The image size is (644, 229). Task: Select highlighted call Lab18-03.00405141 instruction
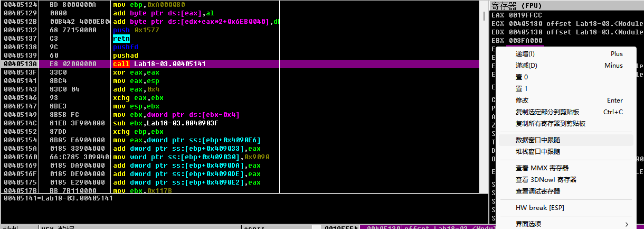[x=159, y=64]
